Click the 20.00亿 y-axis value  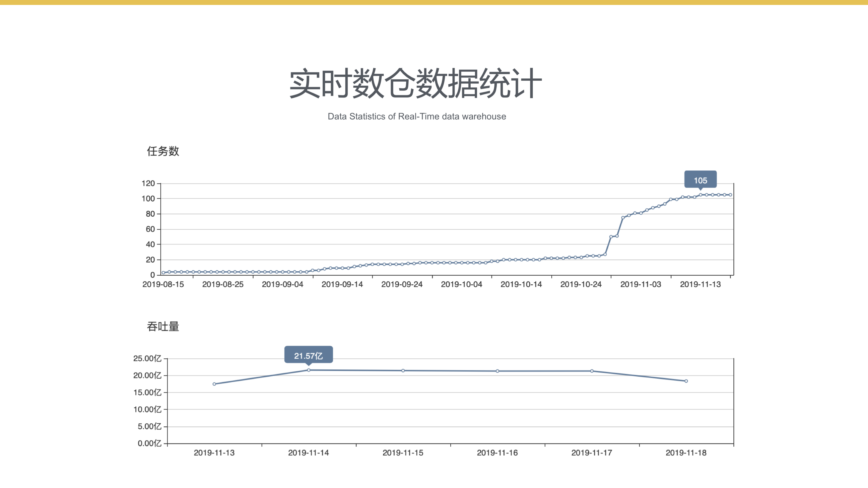click(x=147, y=375)
